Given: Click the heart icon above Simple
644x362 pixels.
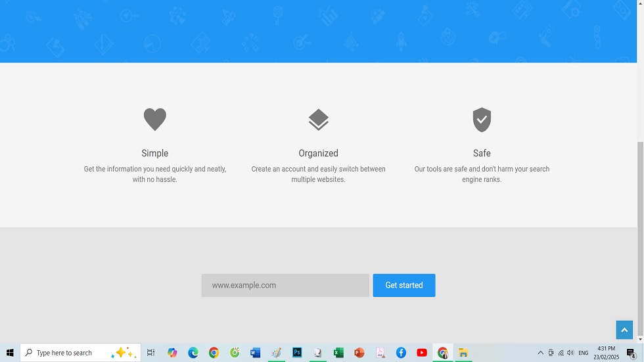Looking at the screenshot, I should (x=155, y=120).
